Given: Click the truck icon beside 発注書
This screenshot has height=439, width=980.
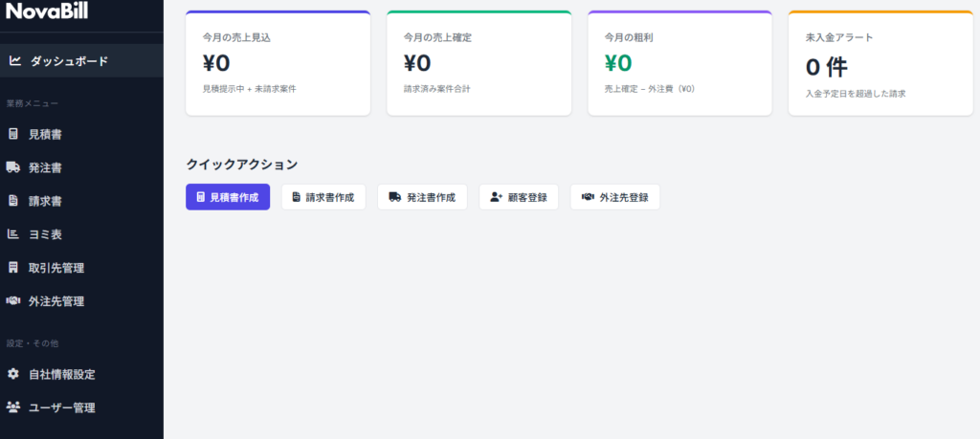Looking at the screenshot, I should click(x=13, y=167).
